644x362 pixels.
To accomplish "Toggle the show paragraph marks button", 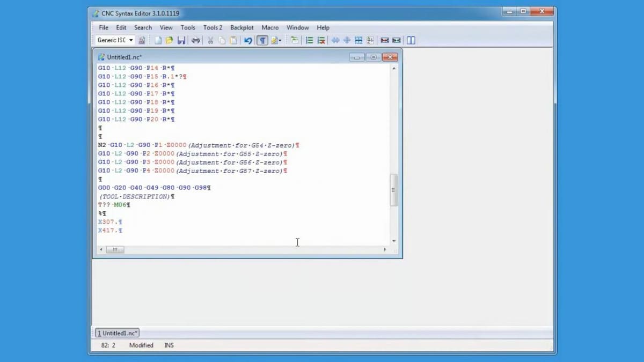I will tap(262, 40).
